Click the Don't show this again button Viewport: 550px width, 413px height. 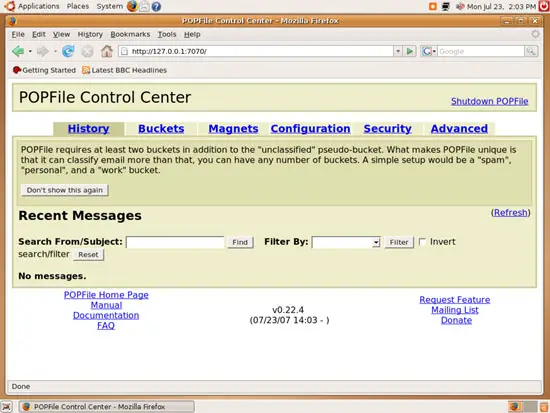point(65,190)
